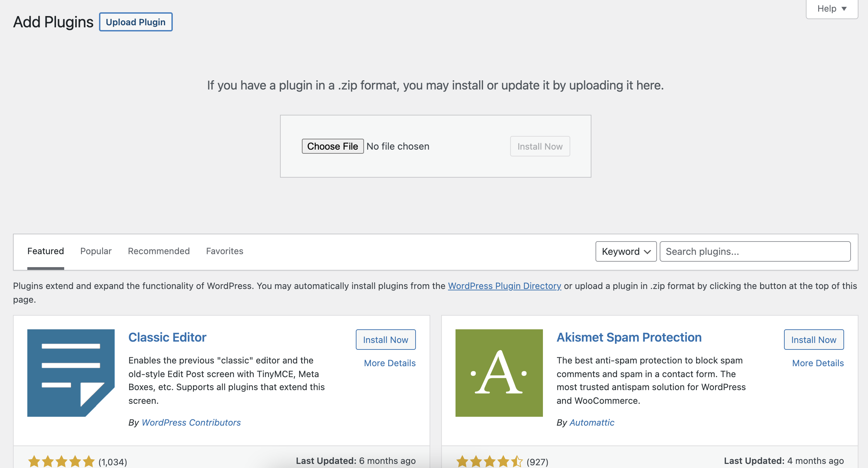Screen dimensions: 868x468
Task: Open More Details for Classic Editor
Action: (390, 363)
